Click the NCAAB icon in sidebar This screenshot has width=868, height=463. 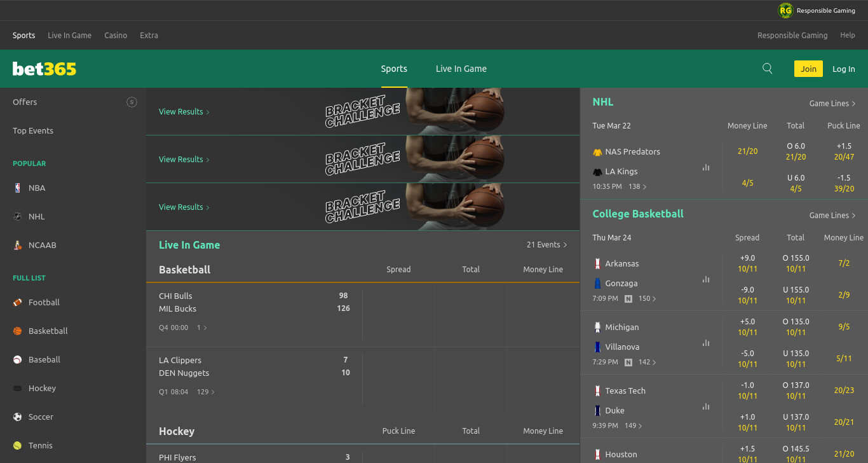(17, 245)
